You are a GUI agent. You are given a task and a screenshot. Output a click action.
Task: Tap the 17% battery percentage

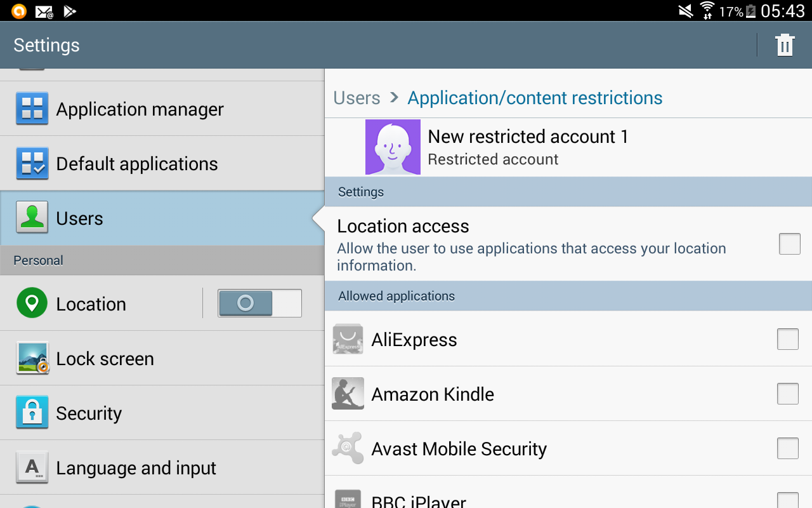(731, 11)
